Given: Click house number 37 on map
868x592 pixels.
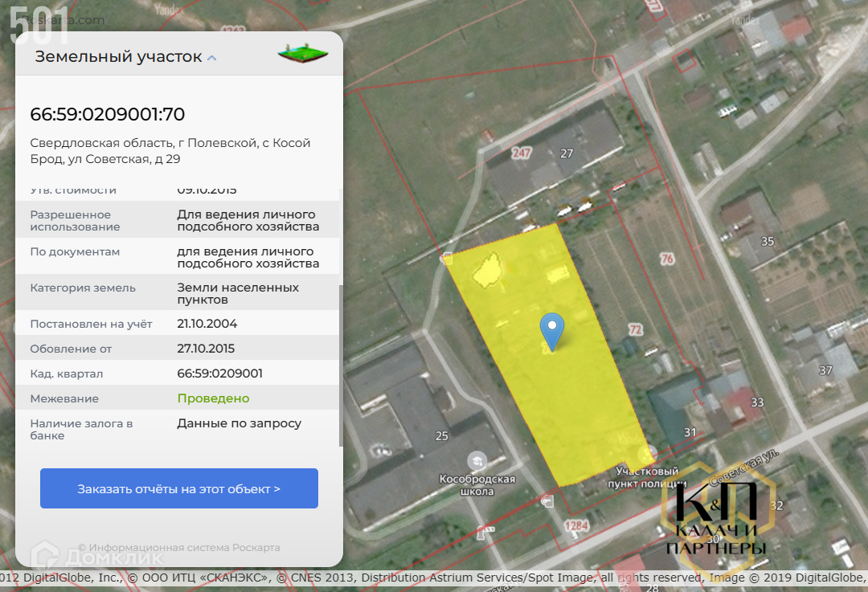Looking at the screenshot, I should pyautogui.click(x=825, y=370).
